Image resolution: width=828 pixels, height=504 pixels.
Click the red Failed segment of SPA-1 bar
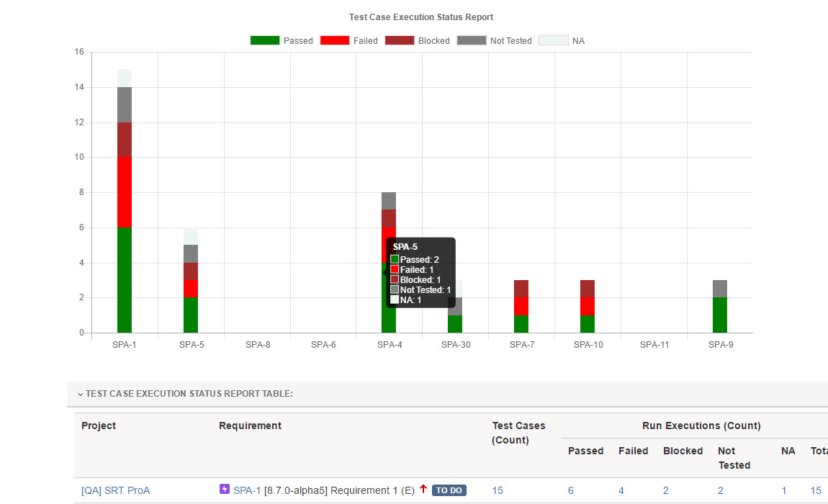[x=125, y=192]
